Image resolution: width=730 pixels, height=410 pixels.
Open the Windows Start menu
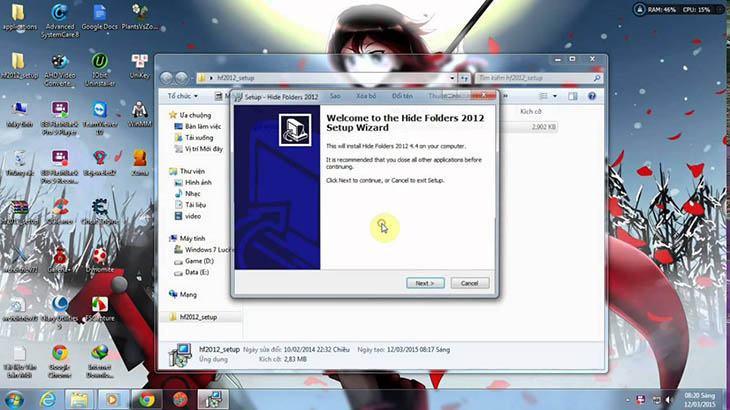click(14, 400)
